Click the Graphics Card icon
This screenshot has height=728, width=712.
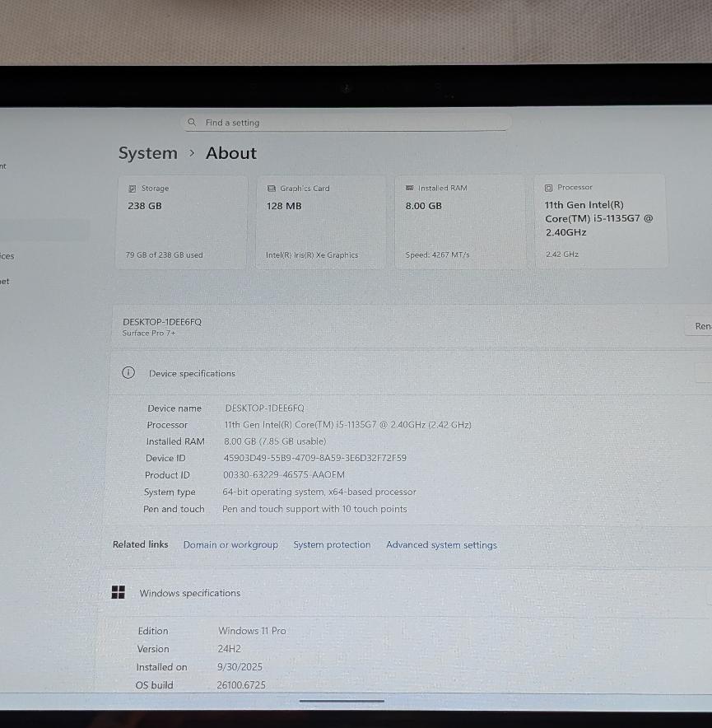[272, 189]
